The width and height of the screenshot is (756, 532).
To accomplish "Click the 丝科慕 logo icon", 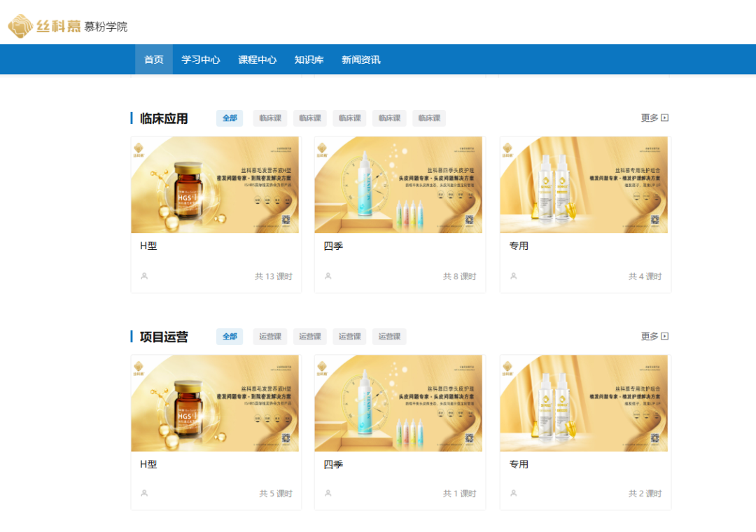I will pyautogui.click(x=21, y=26).
